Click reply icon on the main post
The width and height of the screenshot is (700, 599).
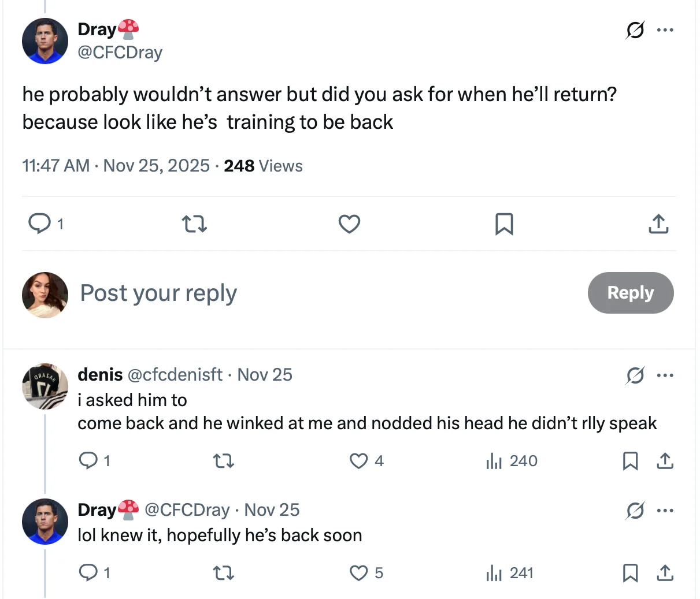[39, 224]
